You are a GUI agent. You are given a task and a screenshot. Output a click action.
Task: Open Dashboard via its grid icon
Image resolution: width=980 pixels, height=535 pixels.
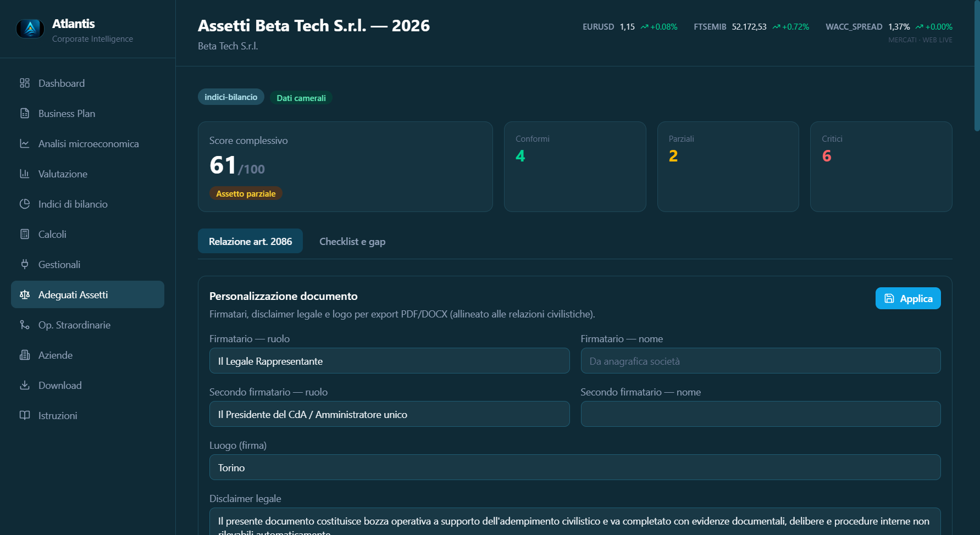[x=25, y=83]
